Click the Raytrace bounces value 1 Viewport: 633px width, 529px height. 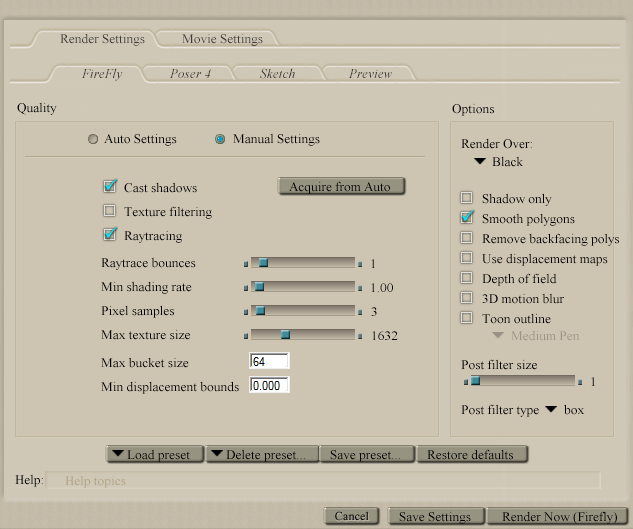pos(373,264)
